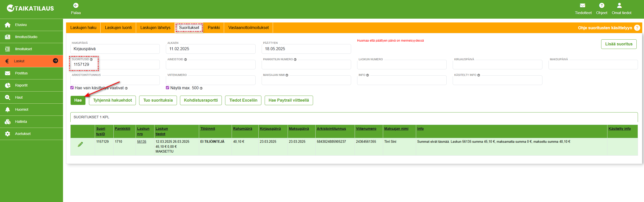Toggle the Näytä max. 500 checkbox

(x=168, y=88)
